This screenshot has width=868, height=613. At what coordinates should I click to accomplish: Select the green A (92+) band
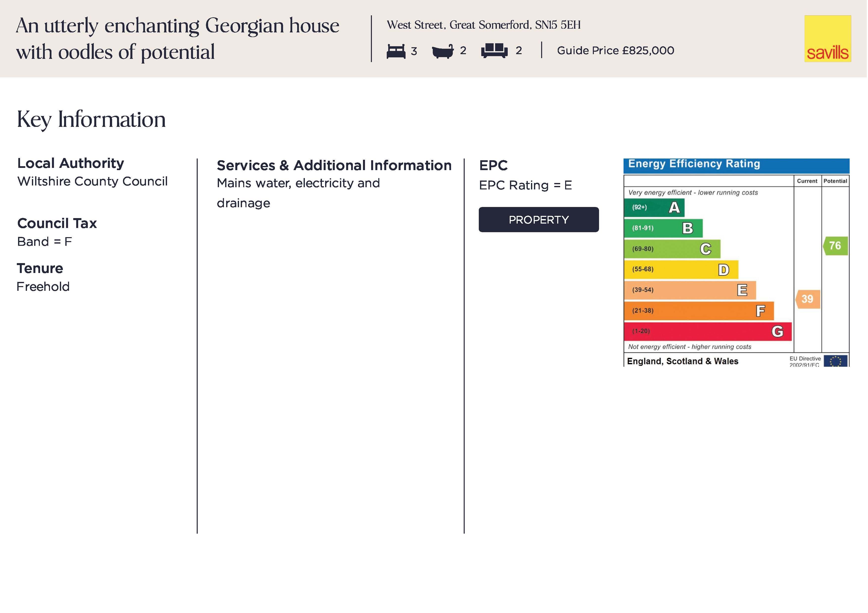click(655, 207)
